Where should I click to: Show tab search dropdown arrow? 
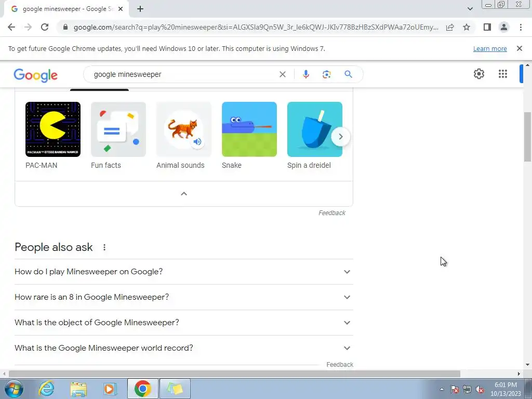click(470, 9)
